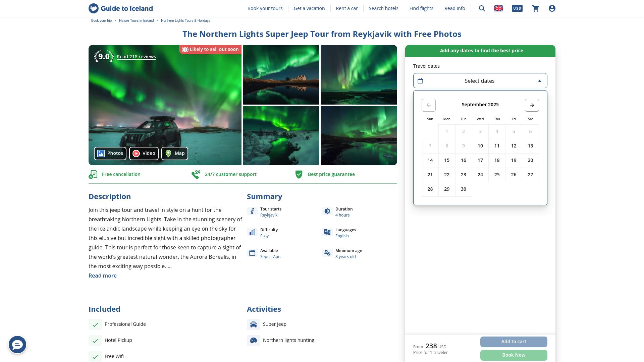Open the Northern Lights Tours & Holidays breadcrumb
Screen dimensions: 644x362
[185, 21]
